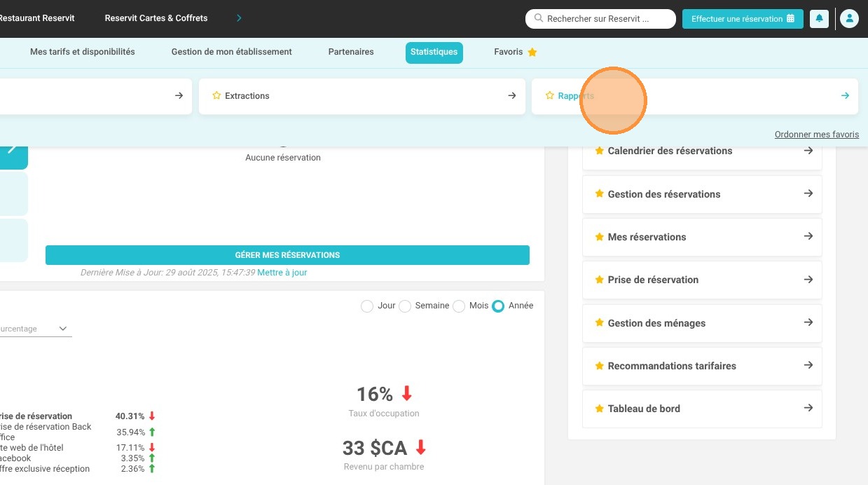The width and height of the screenshot is (868, 485).
Task: Select the Semaine radio button
Action: (x=404, y=306)
